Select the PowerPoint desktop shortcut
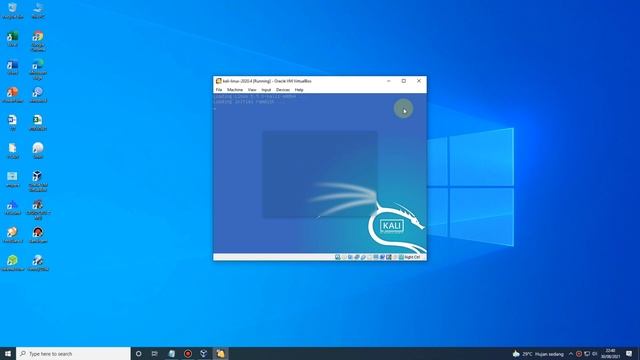 point(13,95)
